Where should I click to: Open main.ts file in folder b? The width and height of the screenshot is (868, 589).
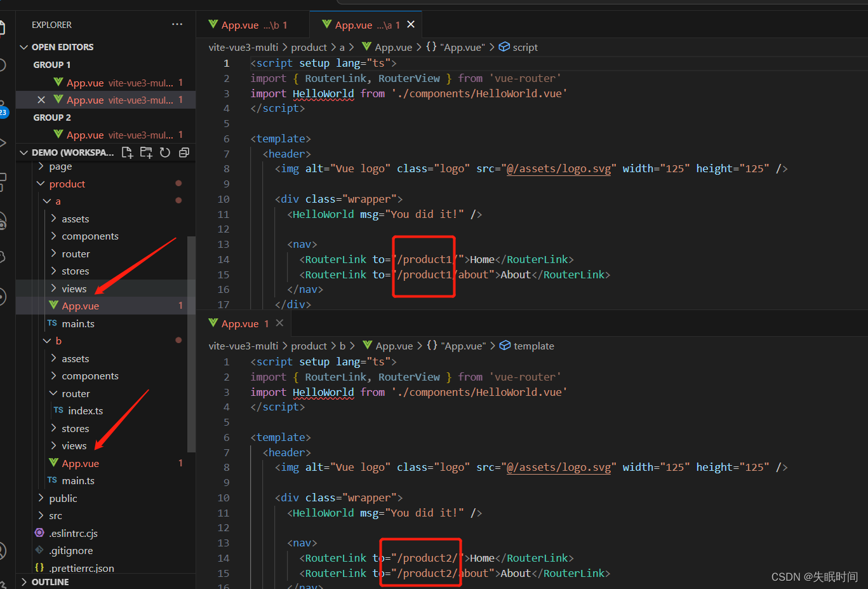click(78, 481)
